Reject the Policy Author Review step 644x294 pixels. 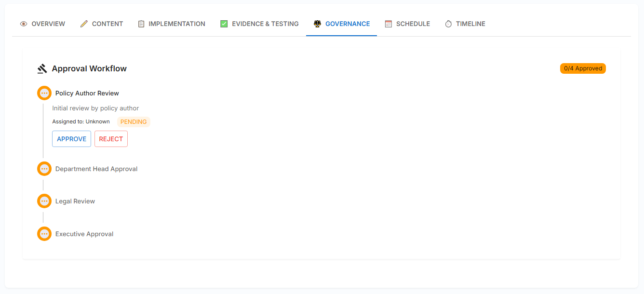click(111, 139)
